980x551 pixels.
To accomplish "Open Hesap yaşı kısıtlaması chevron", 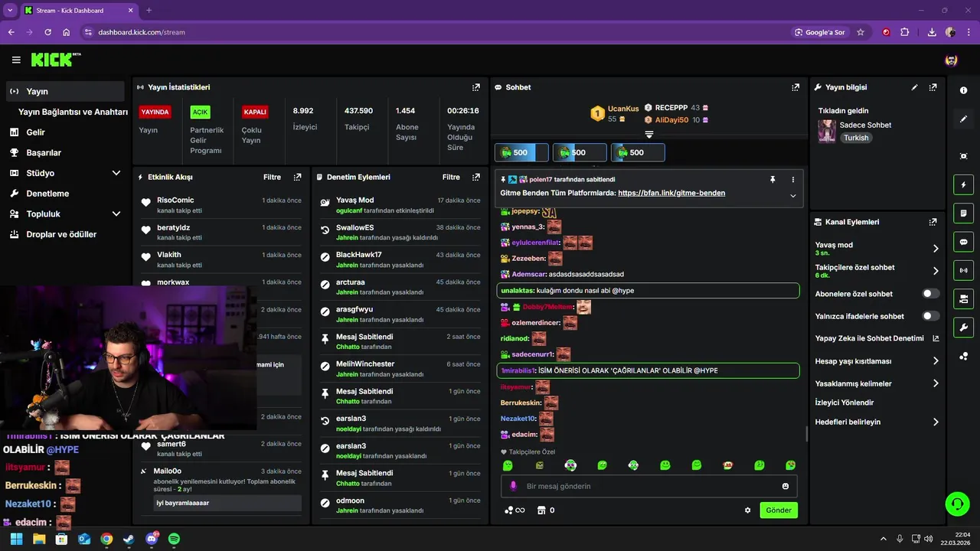I will click(936, 360).
